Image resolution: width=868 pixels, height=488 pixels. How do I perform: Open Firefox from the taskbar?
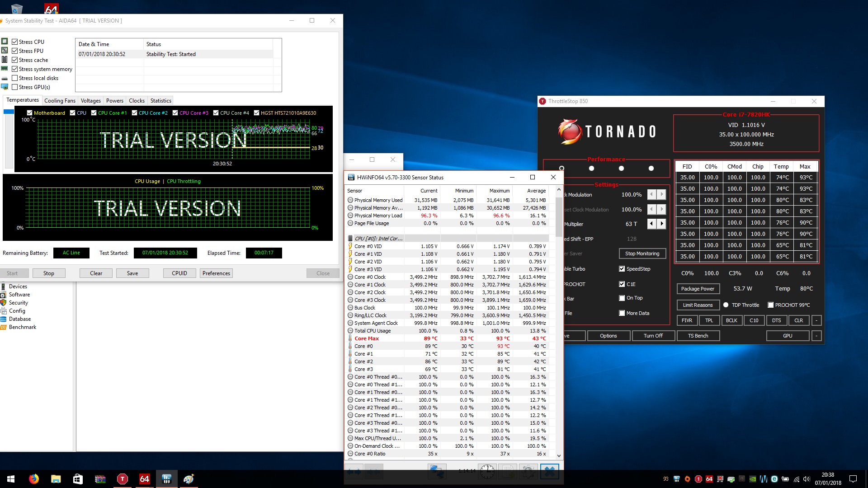tap(34, 479)
